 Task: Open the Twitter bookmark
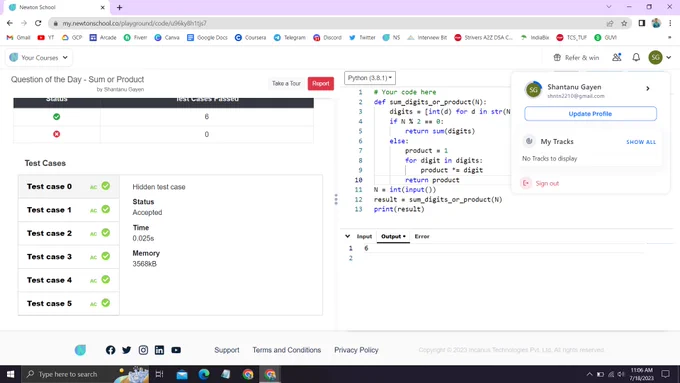pyautogui.click(x=362, y=37)
